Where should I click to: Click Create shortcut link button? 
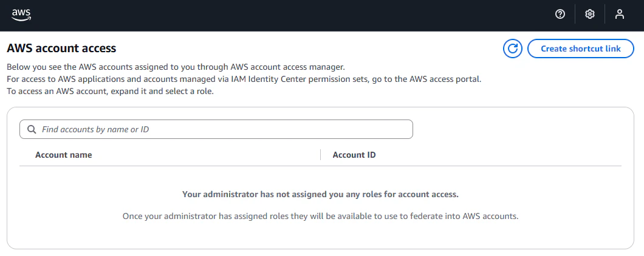[x=581, y=49]
